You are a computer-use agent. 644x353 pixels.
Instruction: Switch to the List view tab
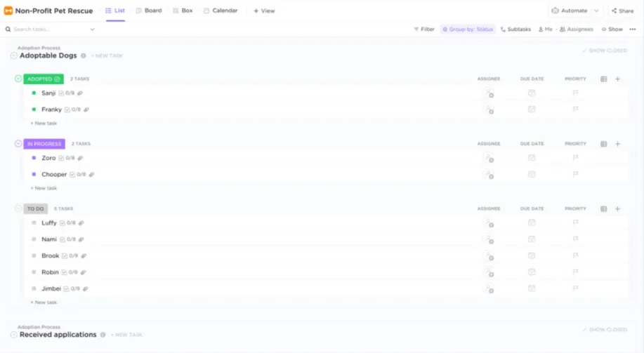tap(115, 11)
